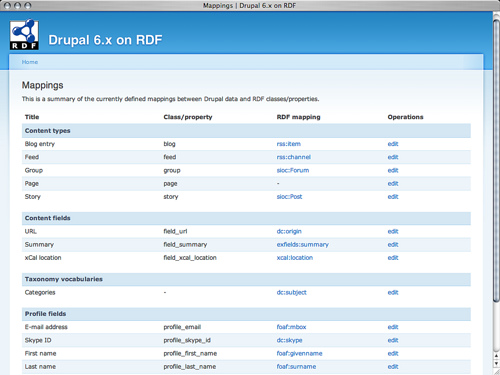Open the dc:origin mapping link
Image resolution: width=500 pixels, height=375 pixels.
[289, 231]
